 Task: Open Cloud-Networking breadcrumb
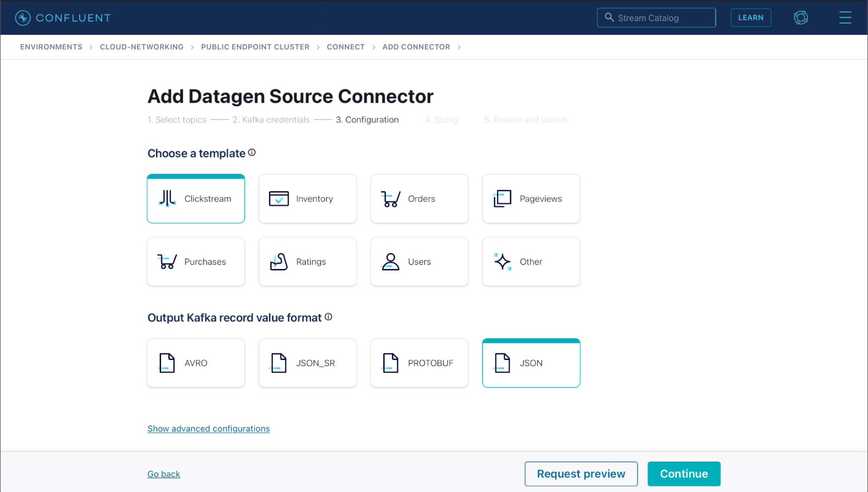click(141, 47)
